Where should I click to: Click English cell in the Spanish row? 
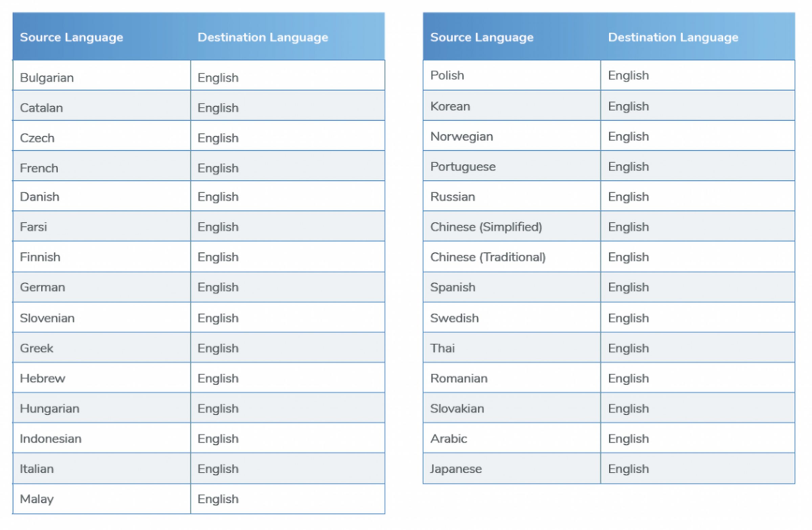coord(698,287)
